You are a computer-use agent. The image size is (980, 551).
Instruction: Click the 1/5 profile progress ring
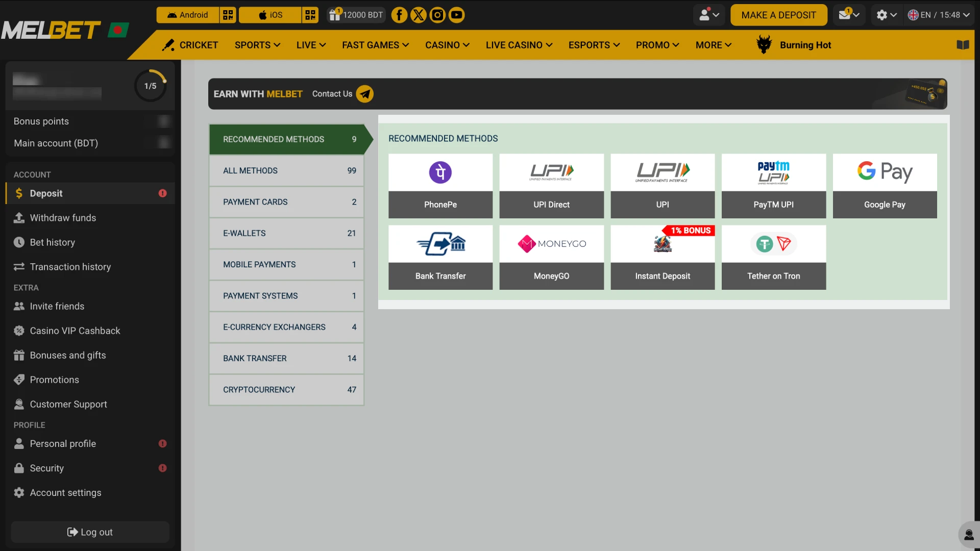click(x=150, y=86)
